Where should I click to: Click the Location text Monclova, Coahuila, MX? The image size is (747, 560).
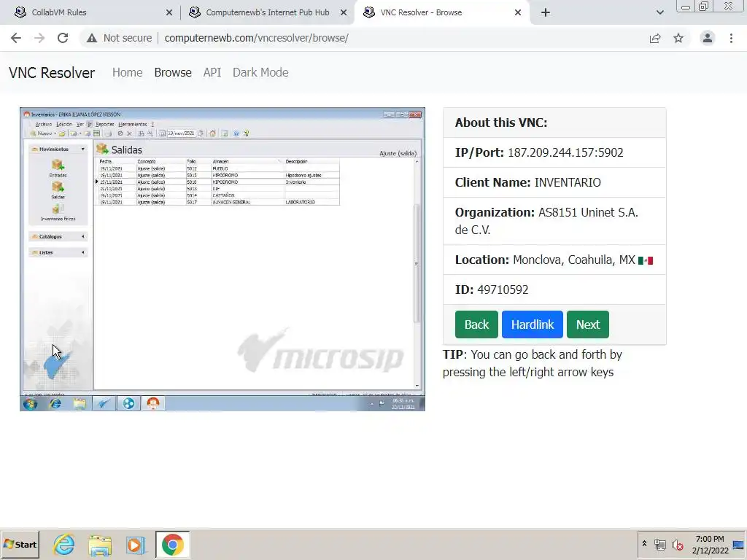coord(574,260)
